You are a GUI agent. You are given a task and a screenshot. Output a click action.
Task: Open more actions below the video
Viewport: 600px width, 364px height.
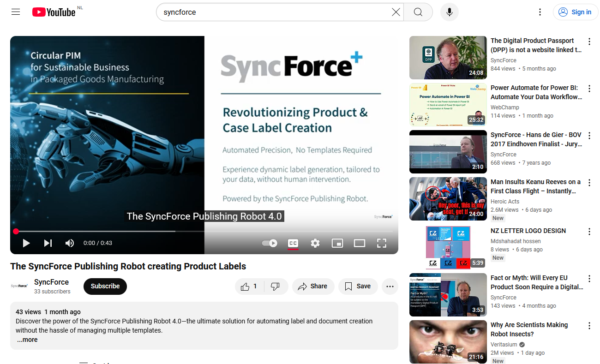(x=390, y=286)
